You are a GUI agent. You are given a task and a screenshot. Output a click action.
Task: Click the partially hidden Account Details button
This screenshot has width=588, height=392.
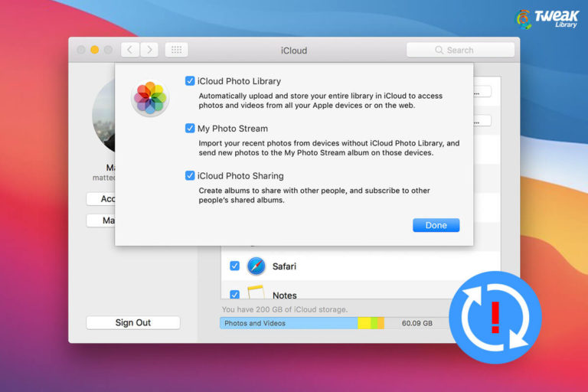(101, 199)
